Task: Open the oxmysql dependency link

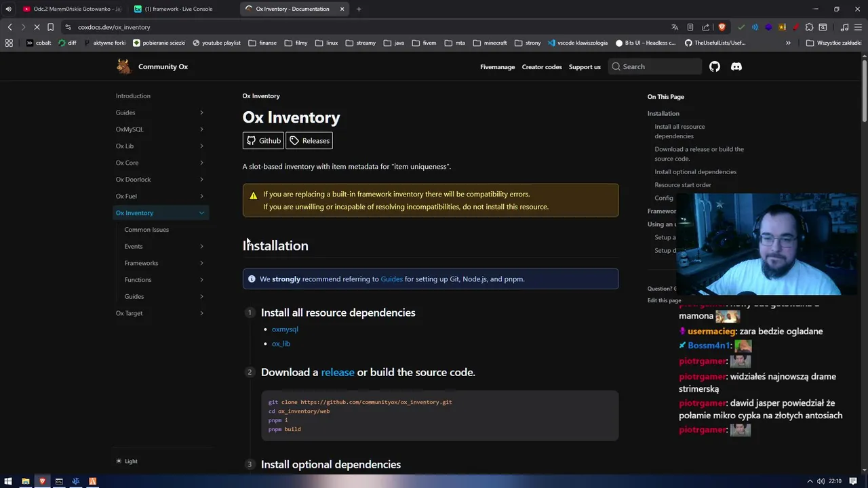Action: click(285, 329)
